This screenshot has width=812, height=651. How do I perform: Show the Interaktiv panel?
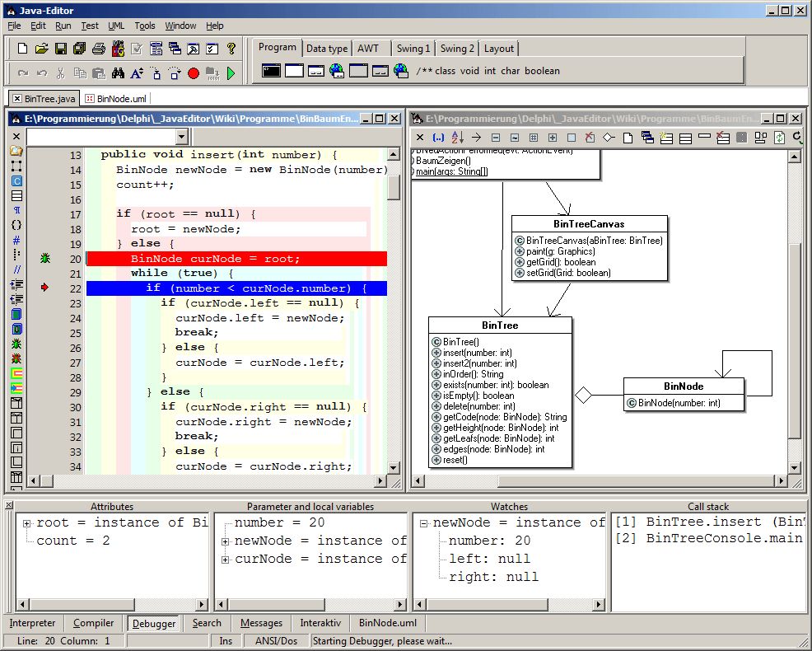[320, 623]
